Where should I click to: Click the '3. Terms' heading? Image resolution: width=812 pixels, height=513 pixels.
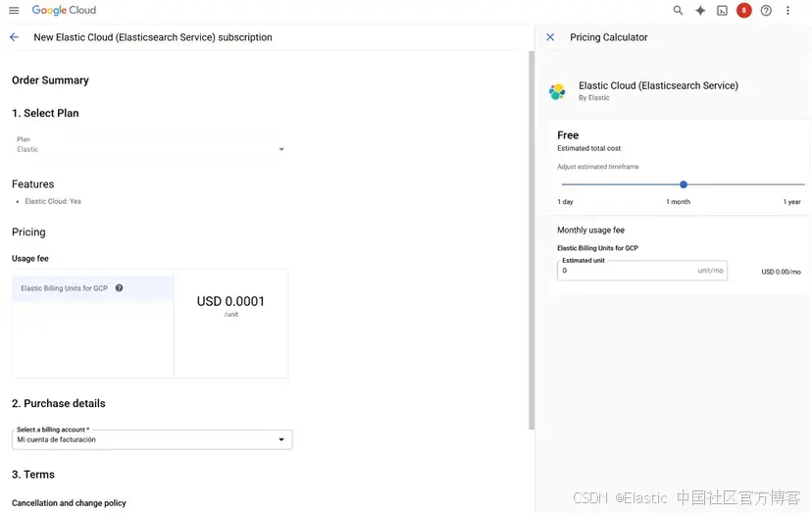coord(33,475)
